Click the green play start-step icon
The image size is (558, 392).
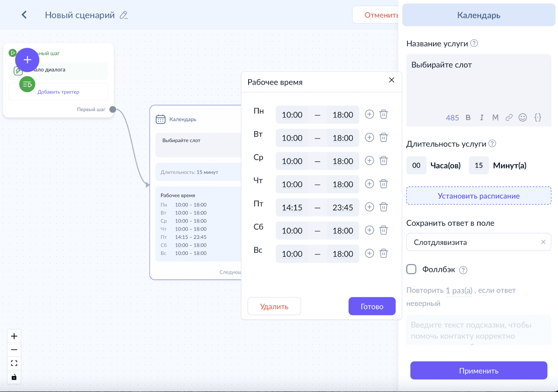tap(13, 53)
